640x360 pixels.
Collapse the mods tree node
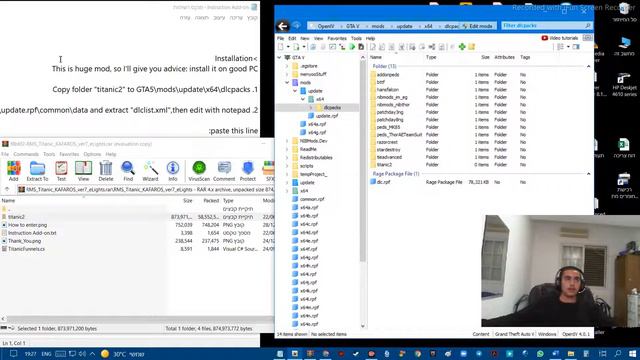(287, 82)
